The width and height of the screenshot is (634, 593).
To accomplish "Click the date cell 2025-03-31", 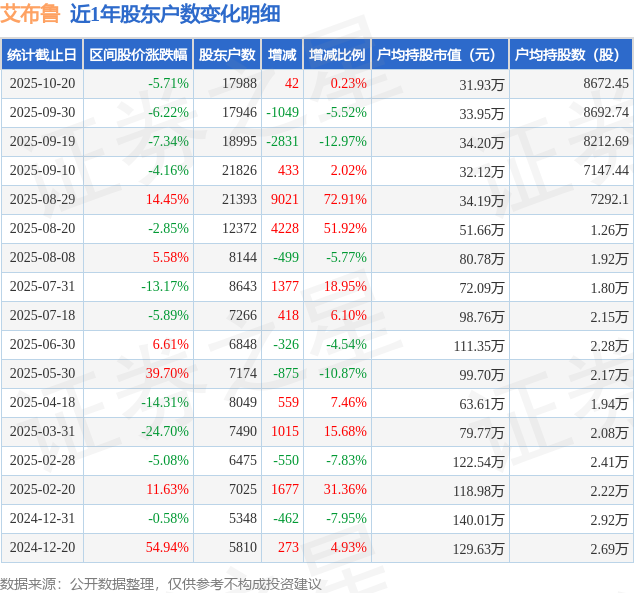I will [42, 431].
